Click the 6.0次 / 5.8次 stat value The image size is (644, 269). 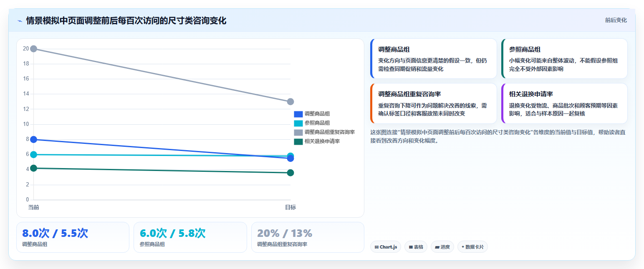coord(173,233)
